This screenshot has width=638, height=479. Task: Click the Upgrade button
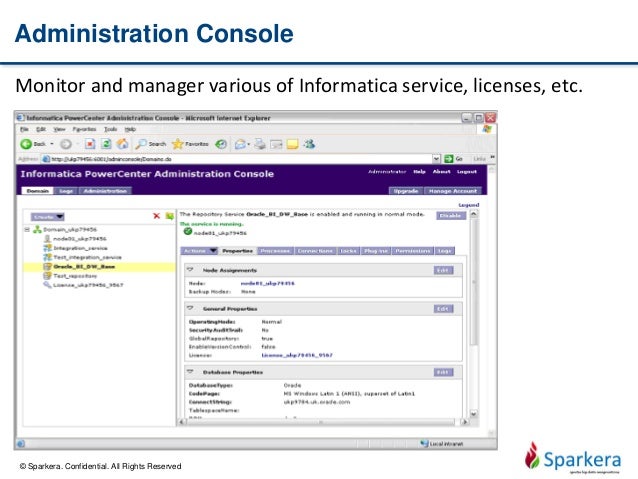pos(406,191)
